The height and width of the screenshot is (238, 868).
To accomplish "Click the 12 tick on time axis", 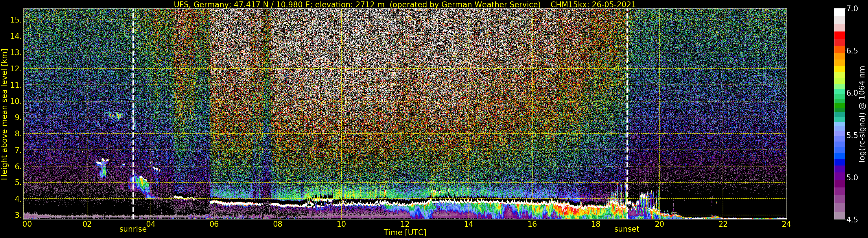I will pyautogui.click(x=405, y=224).
